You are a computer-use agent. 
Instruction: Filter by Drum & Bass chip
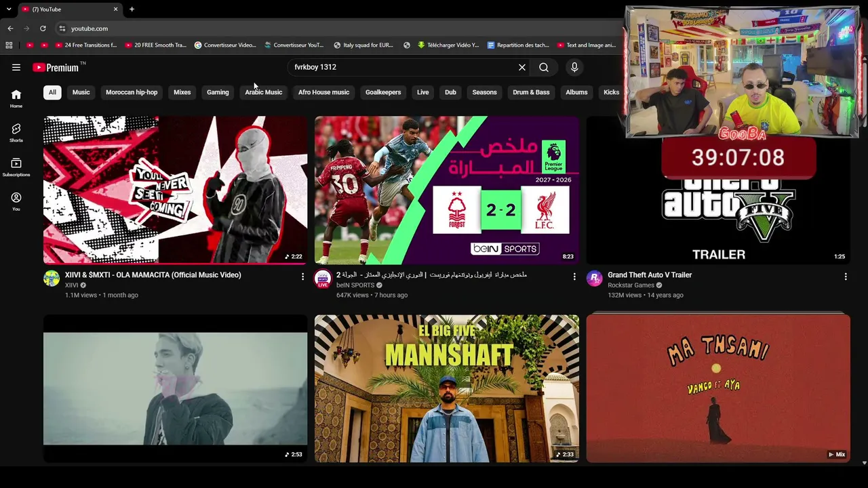531,92
